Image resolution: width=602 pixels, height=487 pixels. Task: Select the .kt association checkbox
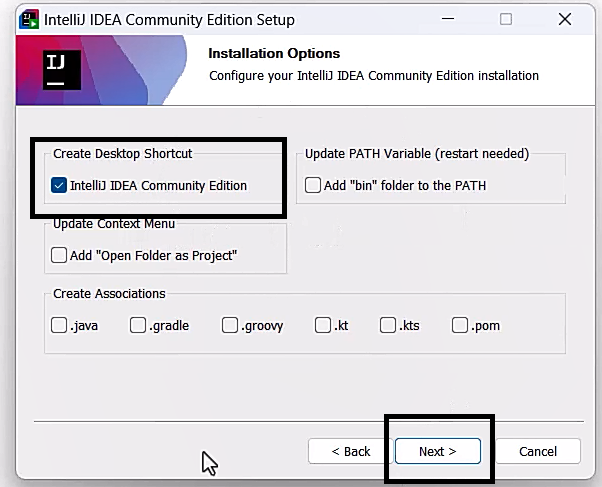[322, 325]
